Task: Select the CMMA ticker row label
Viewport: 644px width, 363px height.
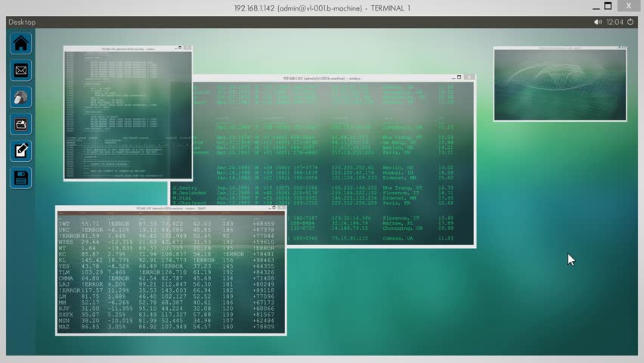Action: [66, 278]
